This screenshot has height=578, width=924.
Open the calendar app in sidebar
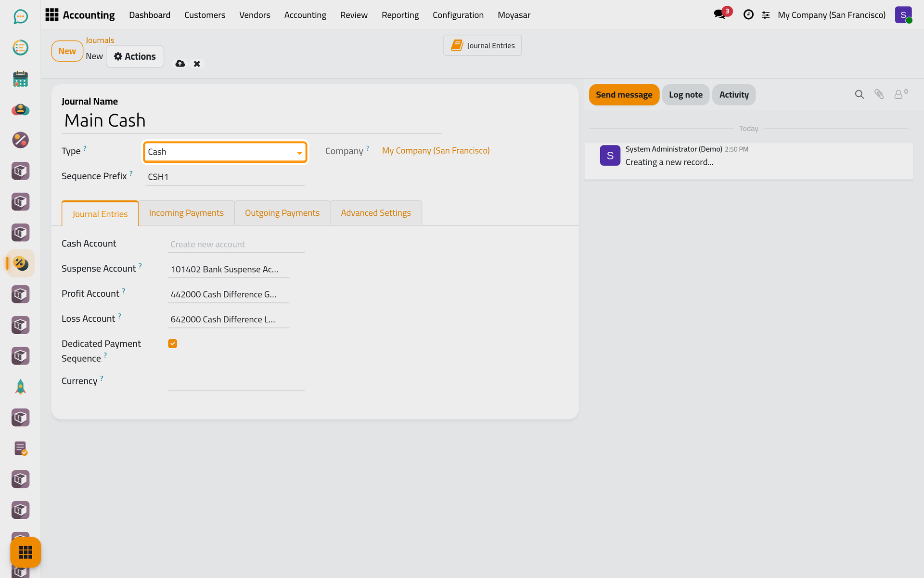[x=20, y=79]
